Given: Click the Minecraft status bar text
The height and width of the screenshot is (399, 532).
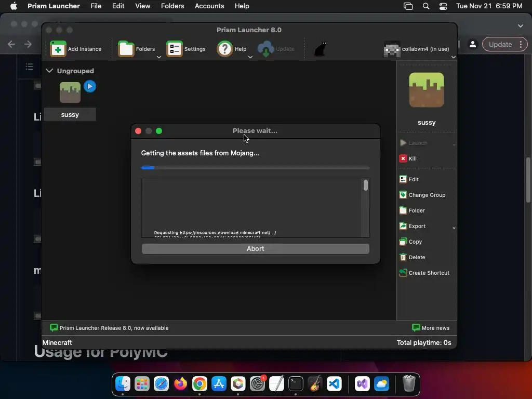Looking at the screenshot, I should (57, 343).
